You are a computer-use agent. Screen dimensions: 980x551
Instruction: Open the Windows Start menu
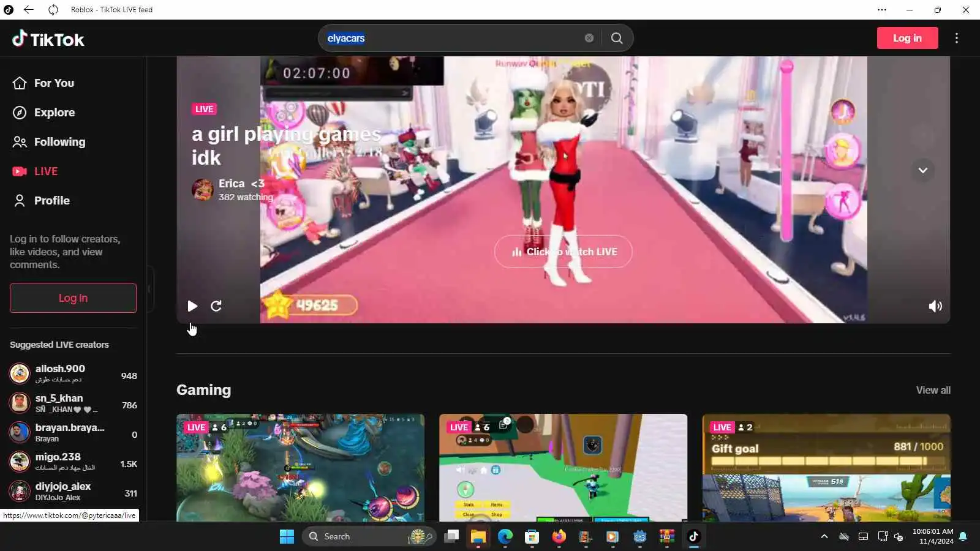287,536
